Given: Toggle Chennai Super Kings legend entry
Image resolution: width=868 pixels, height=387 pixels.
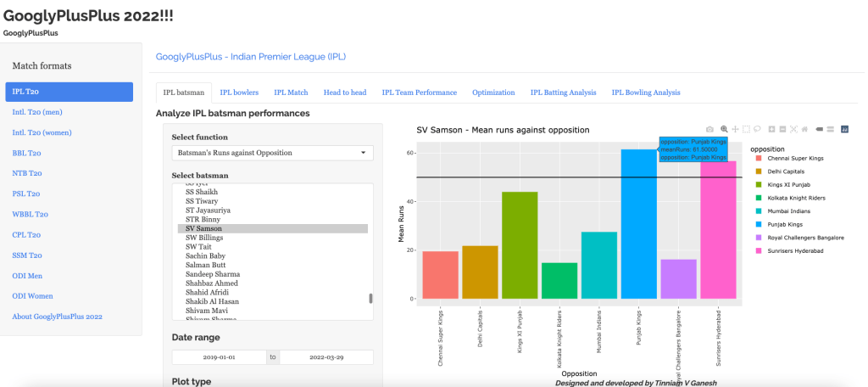Looking at the screenshot, I should (x=794, y=159).
